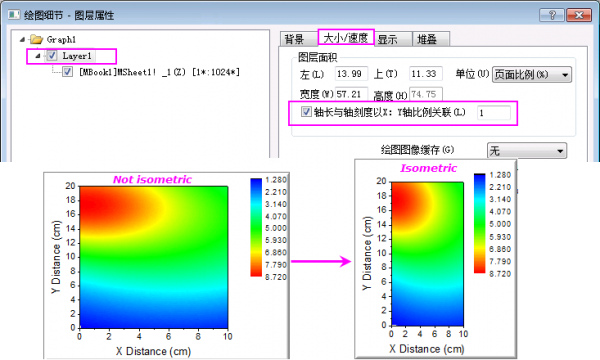Click X Distance label of left plot
This screenshot has height=360, width=600.
(153, 351)
